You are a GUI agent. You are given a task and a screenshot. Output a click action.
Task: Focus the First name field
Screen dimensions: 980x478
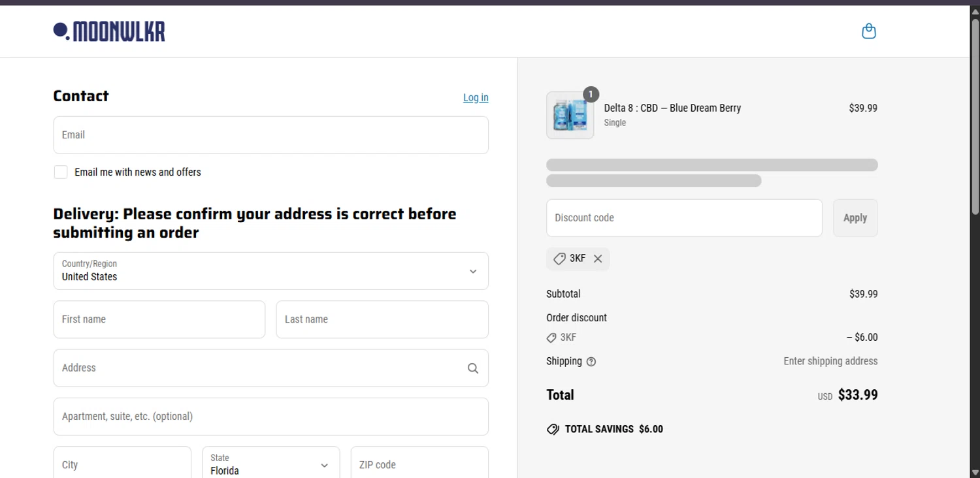pyautogui.click(x=159, y=319)
